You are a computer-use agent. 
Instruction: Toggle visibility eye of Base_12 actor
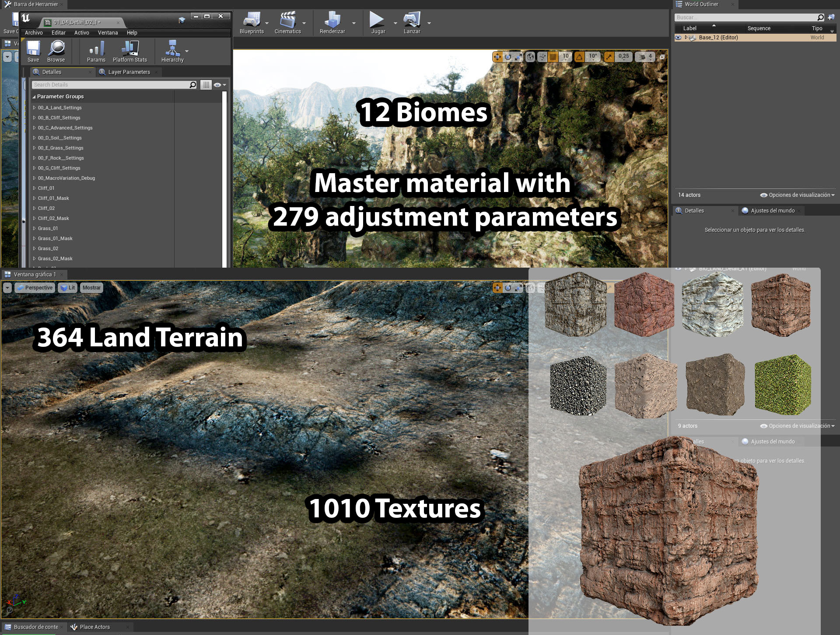click(678, 38)
